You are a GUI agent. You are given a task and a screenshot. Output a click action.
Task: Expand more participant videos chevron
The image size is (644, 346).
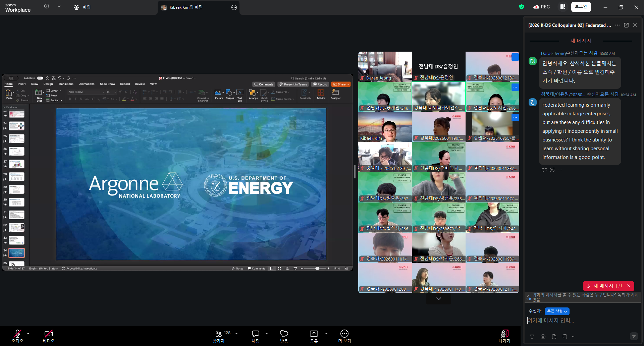(x=438, y=298)
